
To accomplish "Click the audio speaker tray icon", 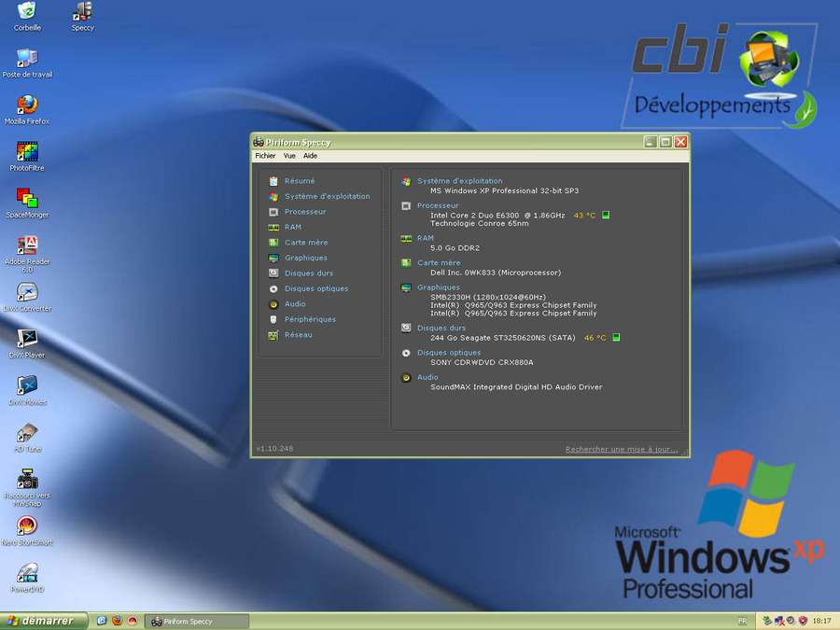I will click(x=791, y=621).
